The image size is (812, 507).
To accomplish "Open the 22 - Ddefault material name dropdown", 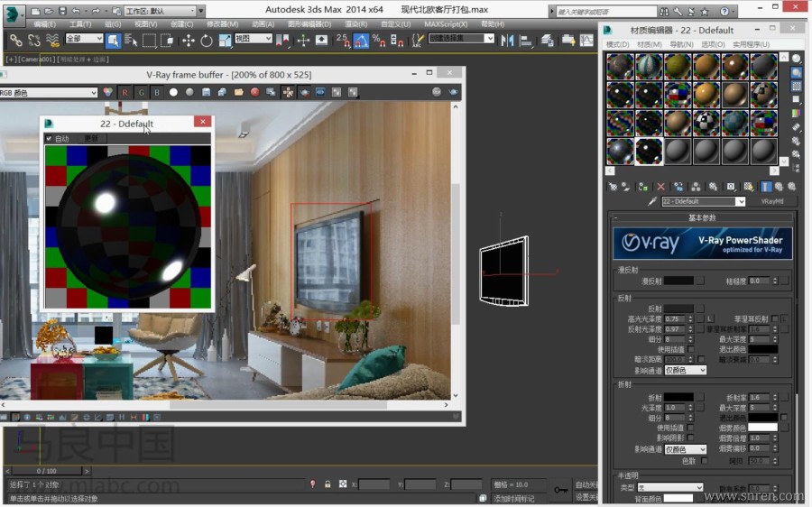I will (703, 201).
